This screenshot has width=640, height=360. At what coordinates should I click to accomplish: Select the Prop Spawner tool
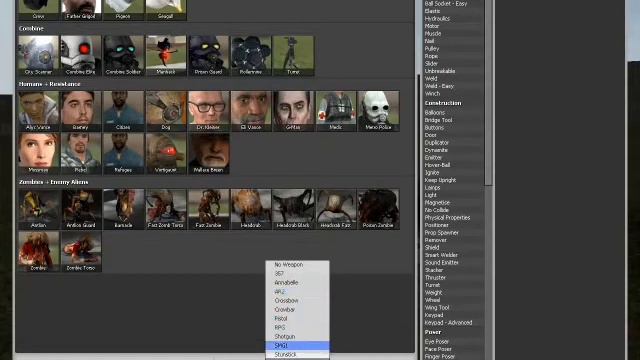coord(442,233)
